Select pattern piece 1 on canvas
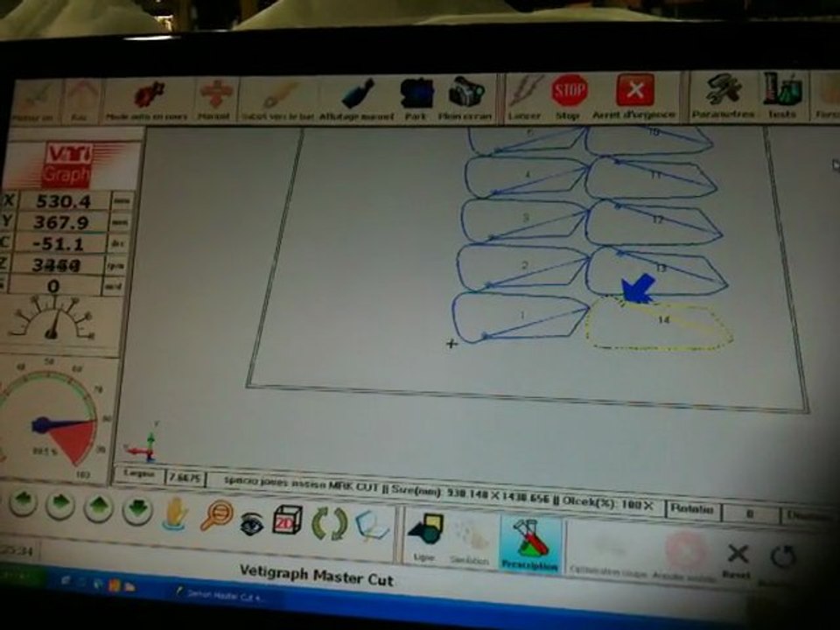The width and height of the screenshot is (840, 630). click(x=521, y=317)
